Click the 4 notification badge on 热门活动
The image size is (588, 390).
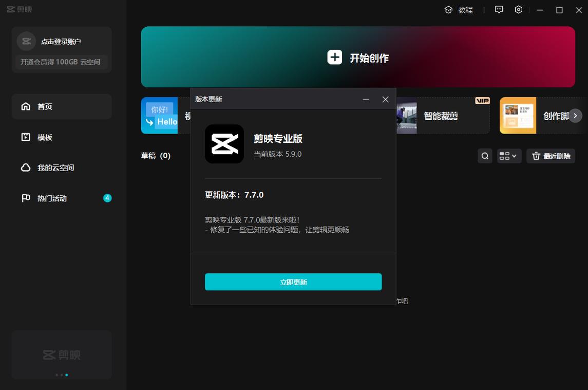point(107,198)
